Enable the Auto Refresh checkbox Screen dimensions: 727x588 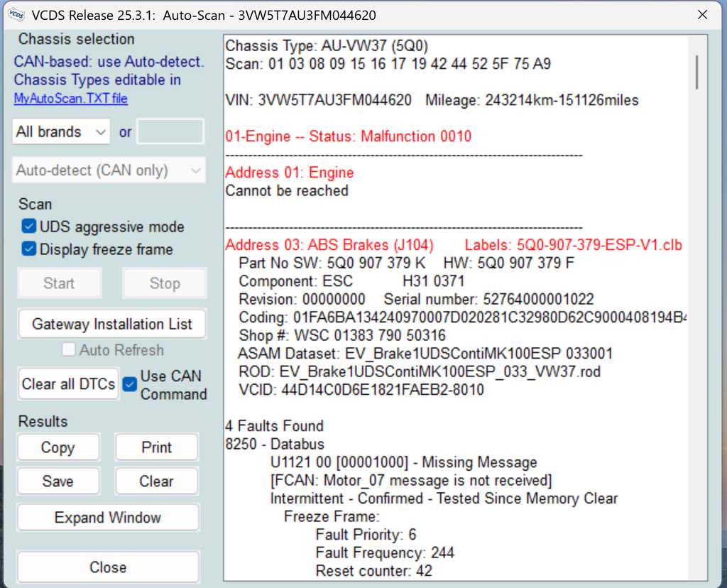69,349
